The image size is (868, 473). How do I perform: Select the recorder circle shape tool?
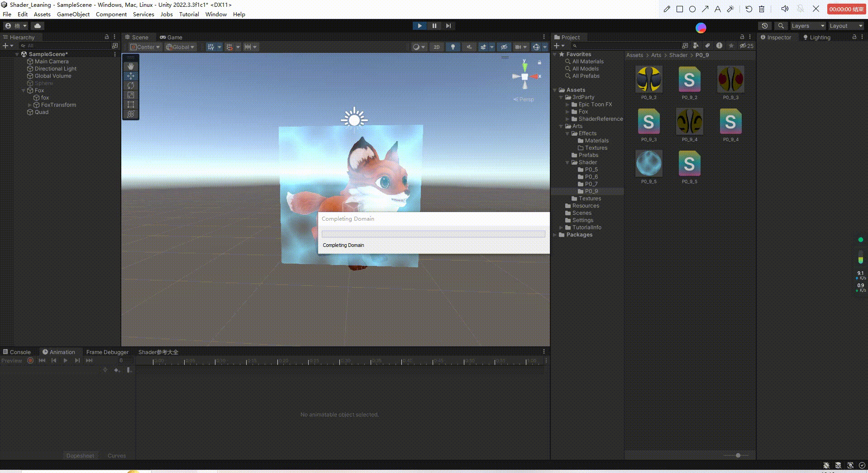pos(692,9)
